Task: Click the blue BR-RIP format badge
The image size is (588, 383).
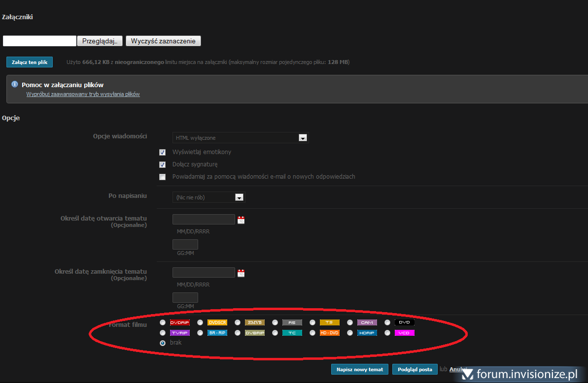Action: point(217,333)
